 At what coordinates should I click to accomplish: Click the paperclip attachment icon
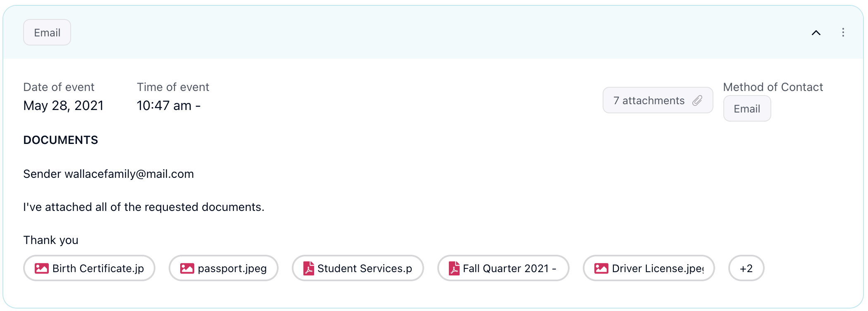pyautogui.click(x=698, y=100)
